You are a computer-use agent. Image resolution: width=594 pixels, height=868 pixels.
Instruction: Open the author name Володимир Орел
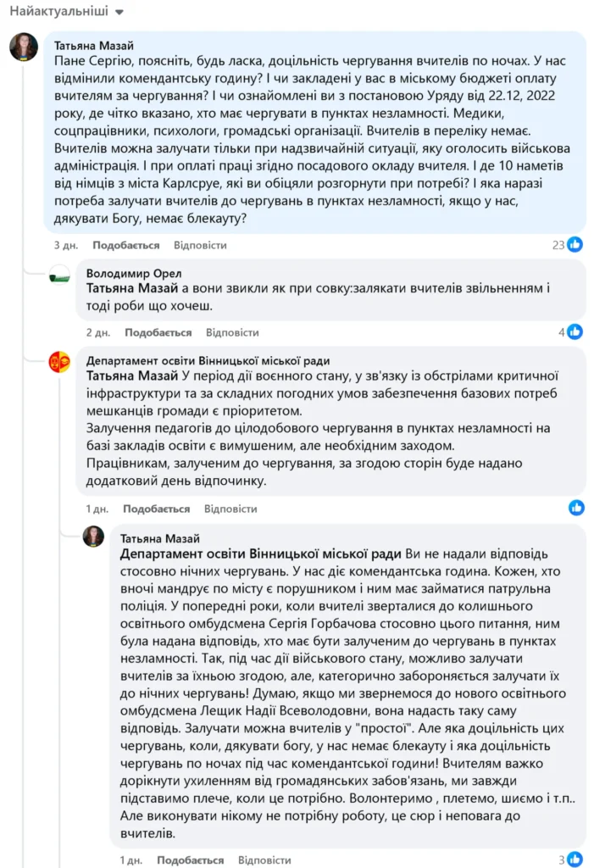pos(134,274)
